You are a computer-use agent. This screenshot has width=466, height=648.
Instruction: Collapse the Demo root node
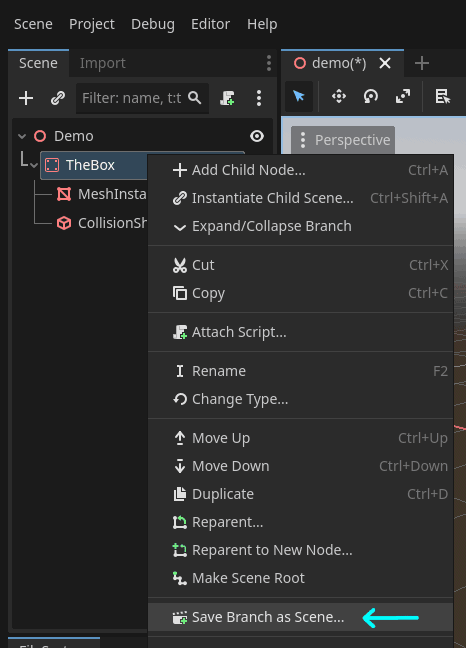22,136
